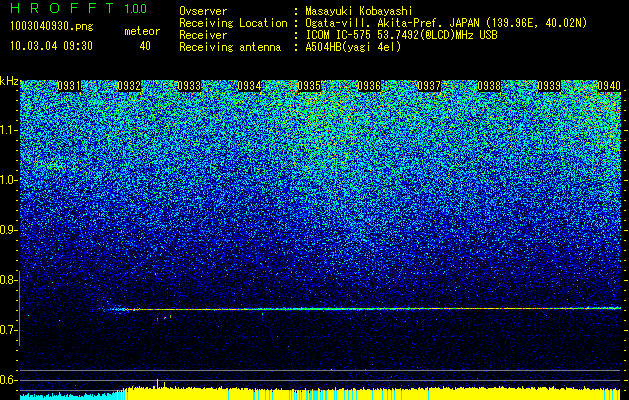Click the horizontal carrier signal line
This screenshot has width=629, height=400.
[x=361, y=309]
